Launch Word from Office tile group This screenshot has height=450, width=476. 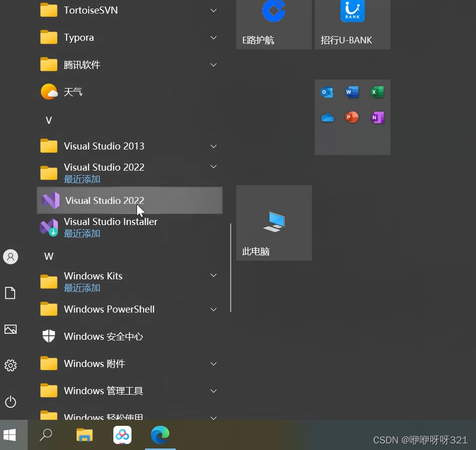(352, 92)
